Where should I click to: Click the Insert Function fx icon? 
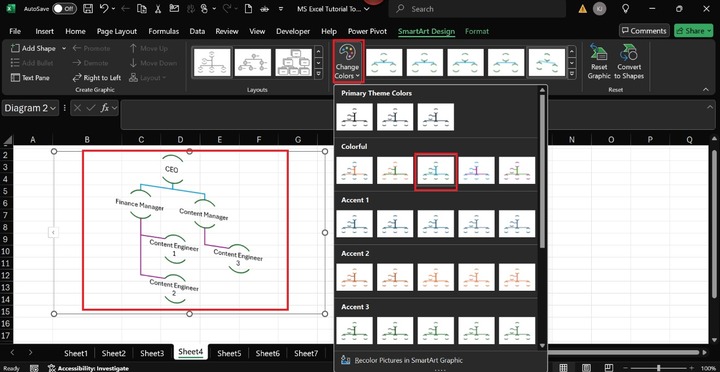coord(105,108)
